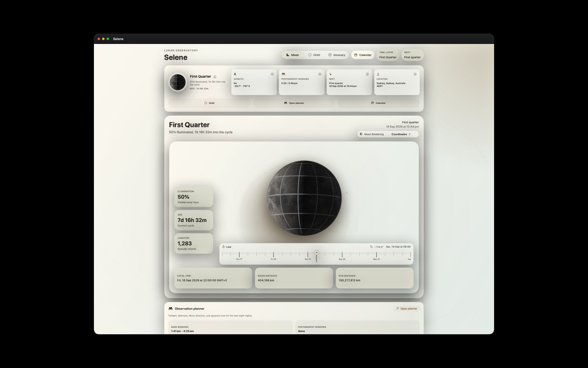The height and width of the screenshot is (368, 588).
Task: Click the Illumination 50% stat card
Action: point(194,197)
